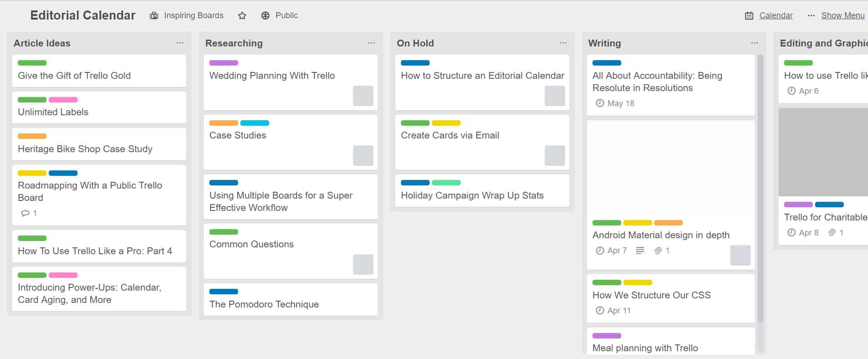Open the On Hold list actions menu
868x359 pixels.
[563, 43]
